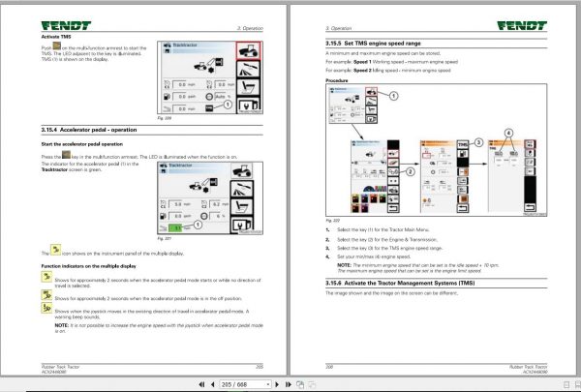Click the second yellow function indicator icon (pedal off position)
581x392 pixels.
(x=46, y=295)
